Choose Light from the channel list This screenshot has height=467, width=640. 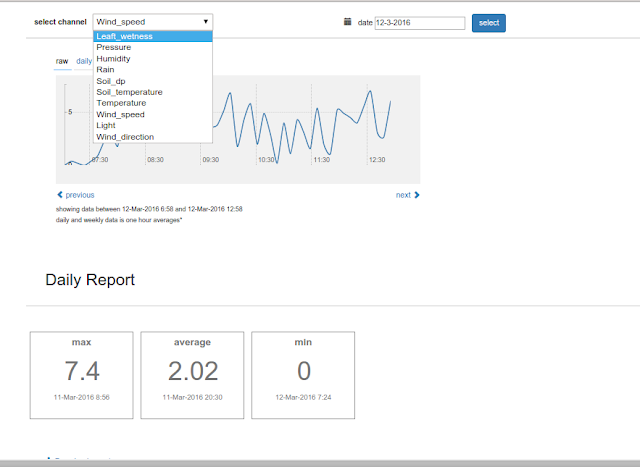coord(153,126)
